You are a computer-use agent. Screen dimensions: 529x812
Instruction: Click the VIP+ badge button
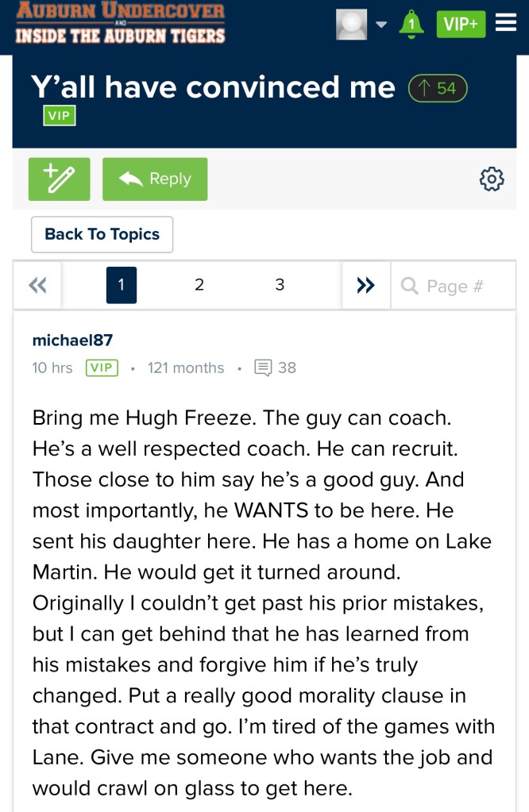pyautogui.click(x=461, y=25)
